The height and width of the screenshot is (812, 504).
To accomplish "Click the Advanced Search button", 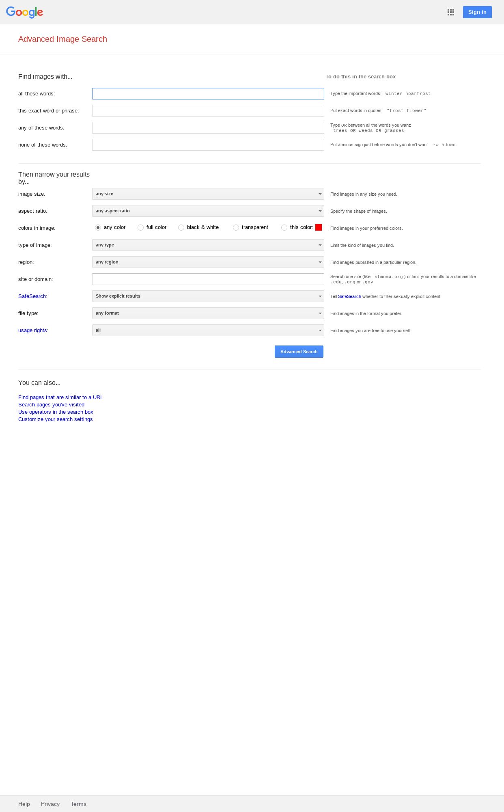I will 299,352.
